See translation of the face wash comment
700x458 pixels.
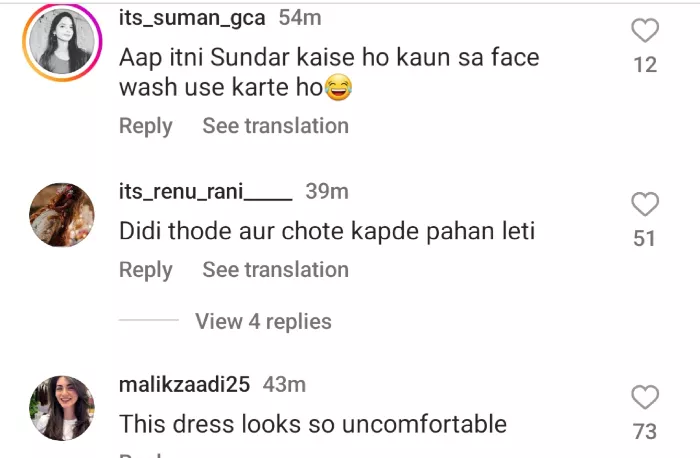point(275,126)
